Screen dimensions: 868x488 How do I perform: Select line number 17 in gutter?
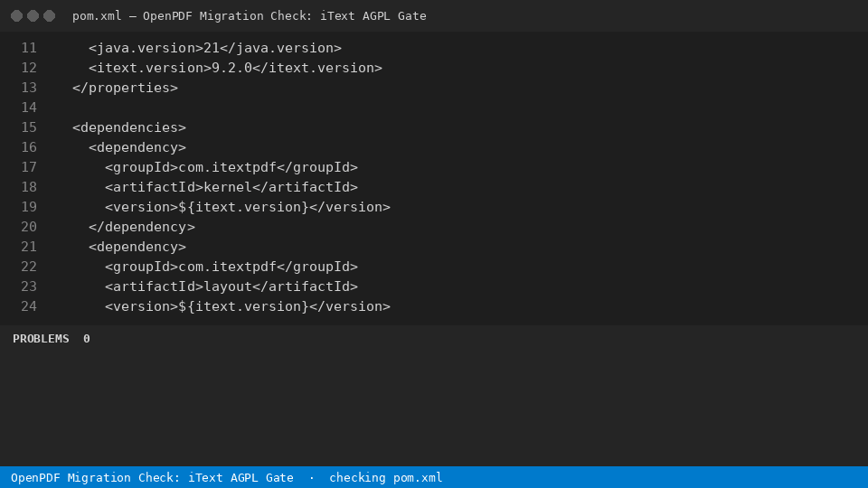[x=29, y=168]
